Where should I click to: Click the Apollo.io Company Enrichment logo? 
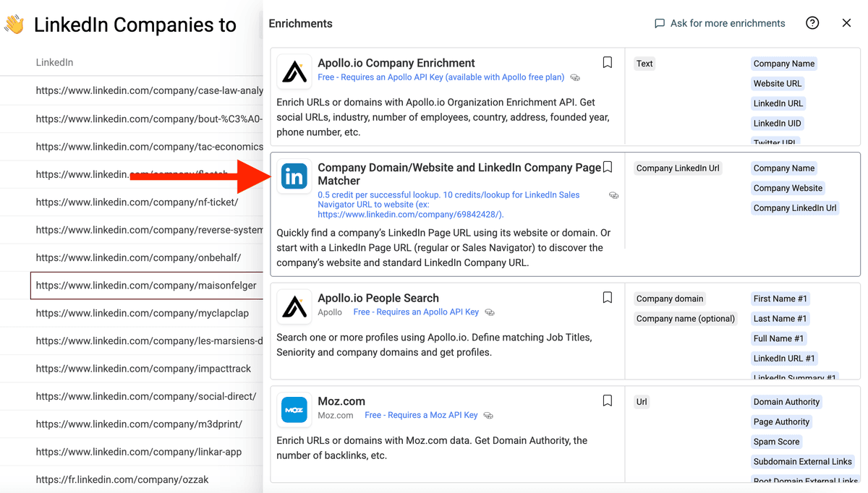pos(294,72)
